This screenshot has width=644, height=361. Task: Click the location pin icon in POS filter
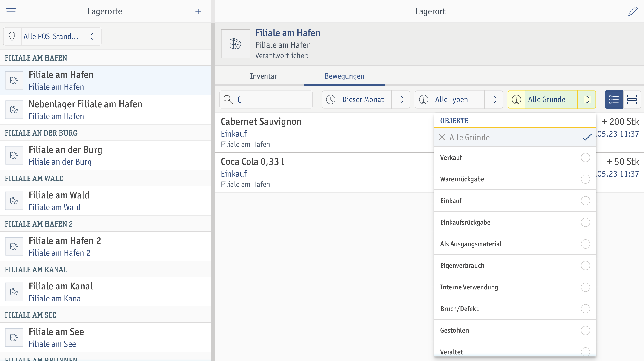click(x=12, y=37)
